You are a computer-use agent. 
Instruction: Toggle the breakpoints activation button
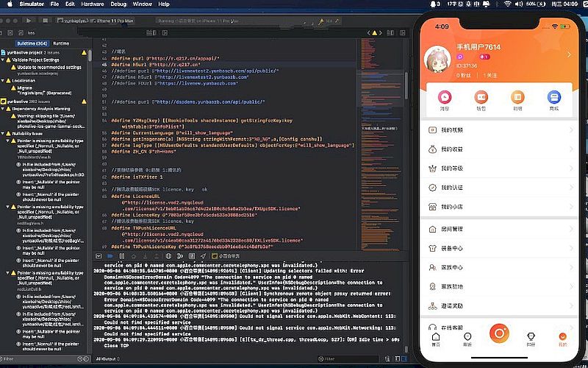110,256
